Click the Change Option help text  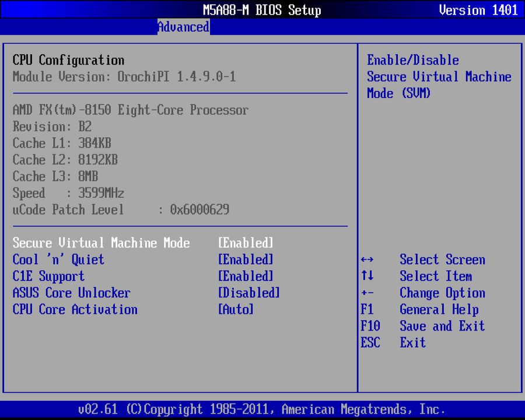click(x=442, y=293)
